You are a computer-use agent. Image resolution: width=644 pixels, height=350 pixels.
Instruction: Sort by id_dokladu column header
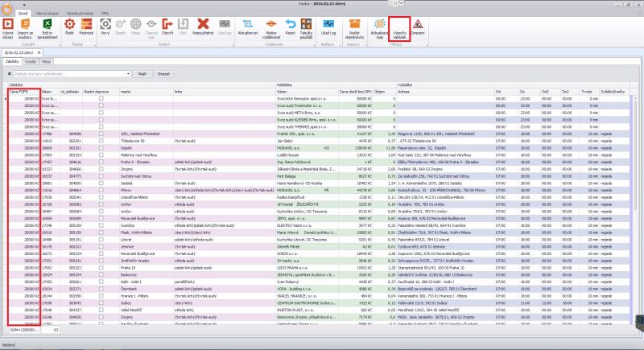pyautogui.click(x=71, y=92)
